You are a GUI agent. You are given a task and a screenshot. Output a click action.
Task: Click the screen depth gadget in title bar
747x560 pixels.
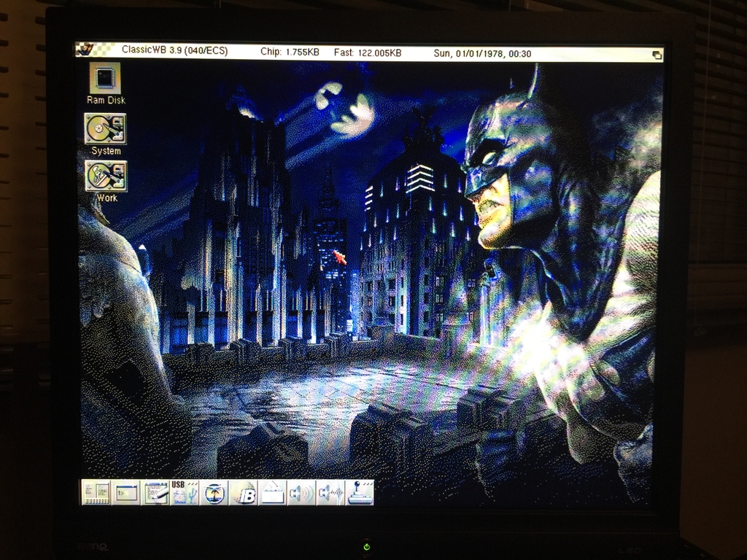tap(657, 55)
